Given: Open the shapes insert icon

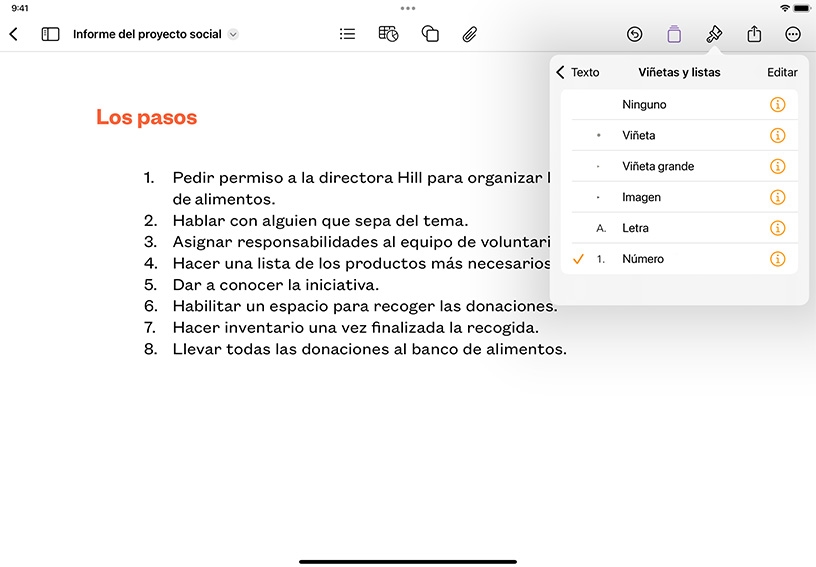Looking at the screenshot, I should (x=430, y=34).
